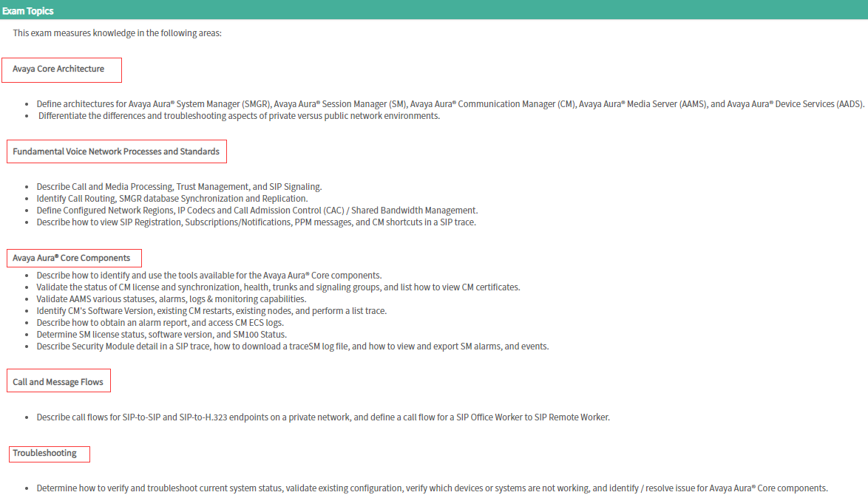Click bullet 'Identify CM's Software Version'
The image size is (868, 495).
(x=211, y=311)
